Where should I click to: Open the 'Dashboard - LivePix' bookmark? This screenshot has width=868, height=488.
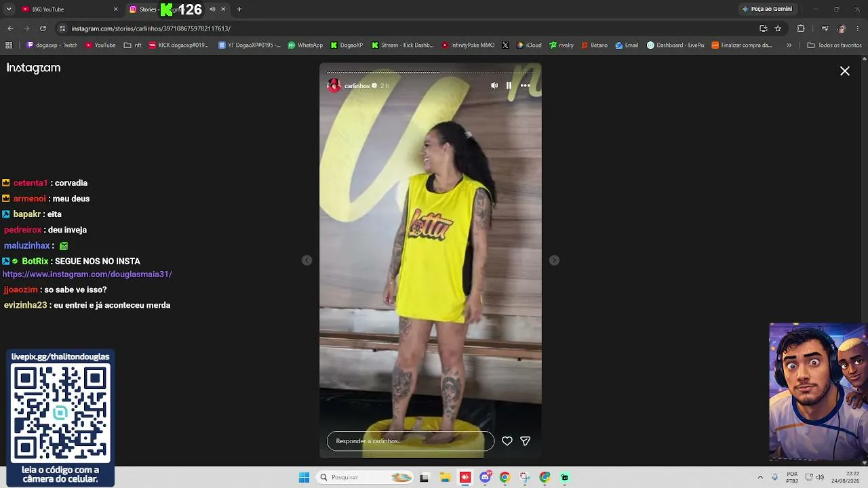(x=675, y=45)
